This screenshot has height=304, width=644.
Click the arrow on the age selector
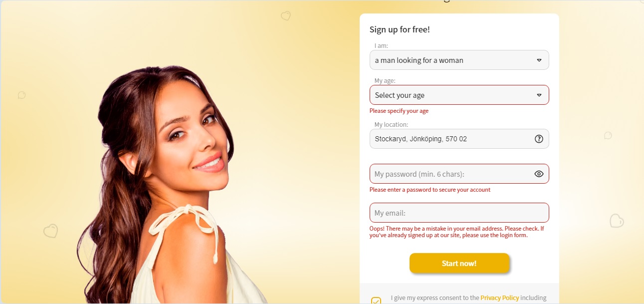pos(539,95)
